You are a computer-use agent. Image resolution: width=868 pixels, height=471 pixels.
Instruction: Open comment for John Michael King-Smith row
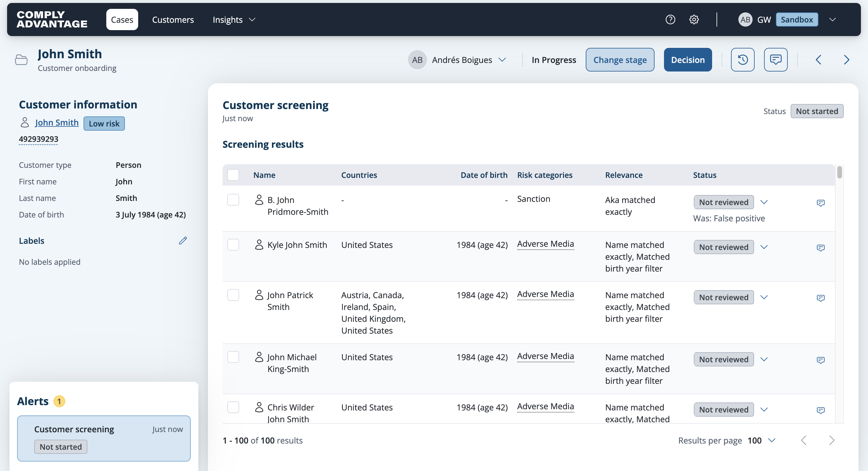click(820, 360)
